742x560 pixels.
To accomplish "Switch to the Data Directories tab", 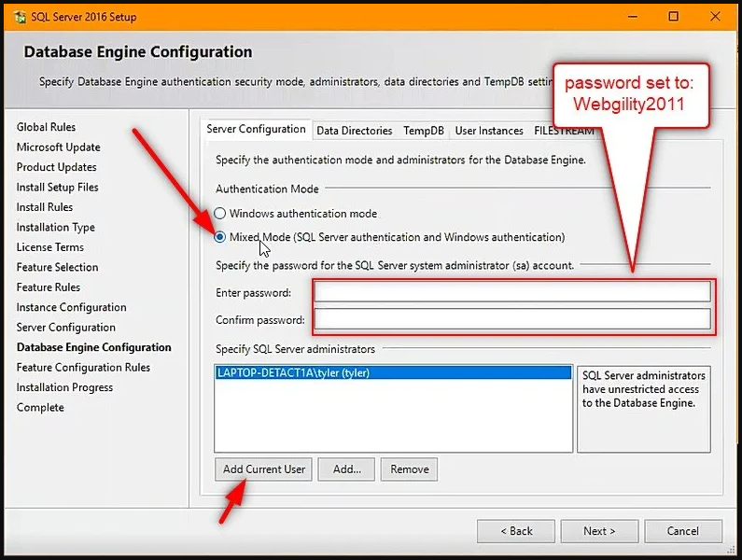I will click(354, 131).
